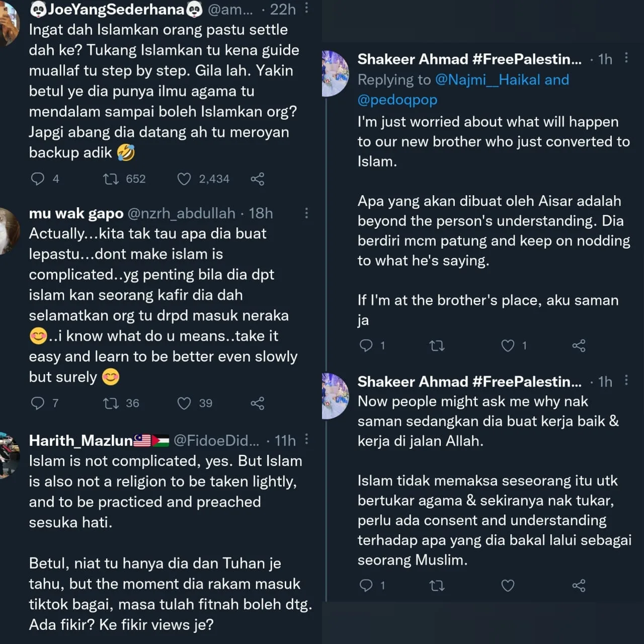Open mu wak gapo's profile name
This screenshot has width=644, height=644.
click(76, 213)
